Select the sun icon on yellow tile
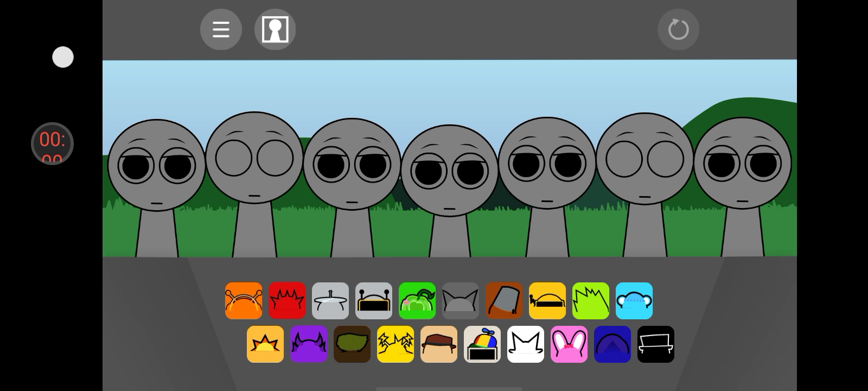The image size is (868, 391). [x=265, y=344]
